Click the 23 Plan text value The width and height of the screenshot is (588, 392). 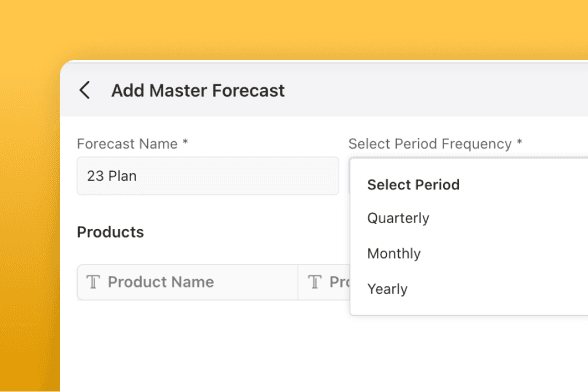click(112, 176)
